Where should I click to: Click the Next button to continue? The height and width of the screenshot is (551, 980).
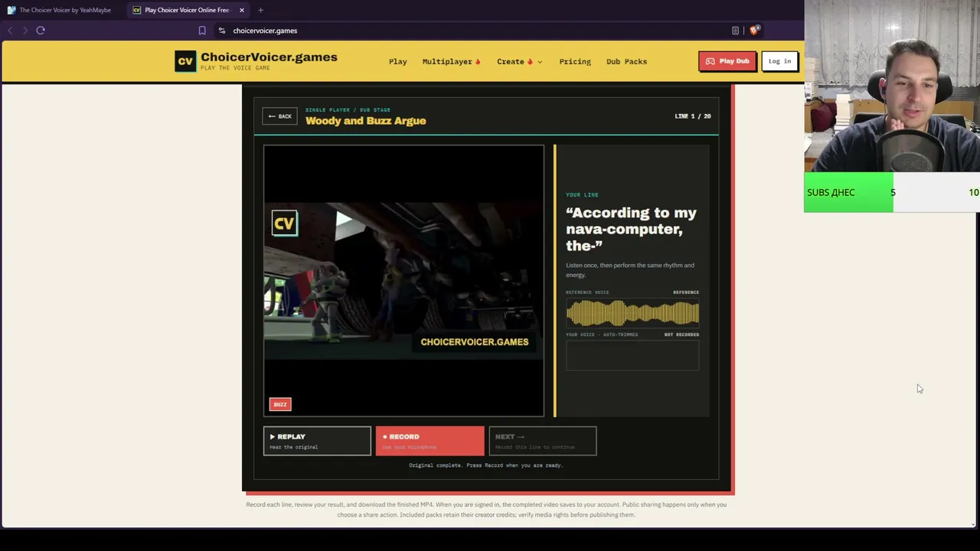point(542,441)
